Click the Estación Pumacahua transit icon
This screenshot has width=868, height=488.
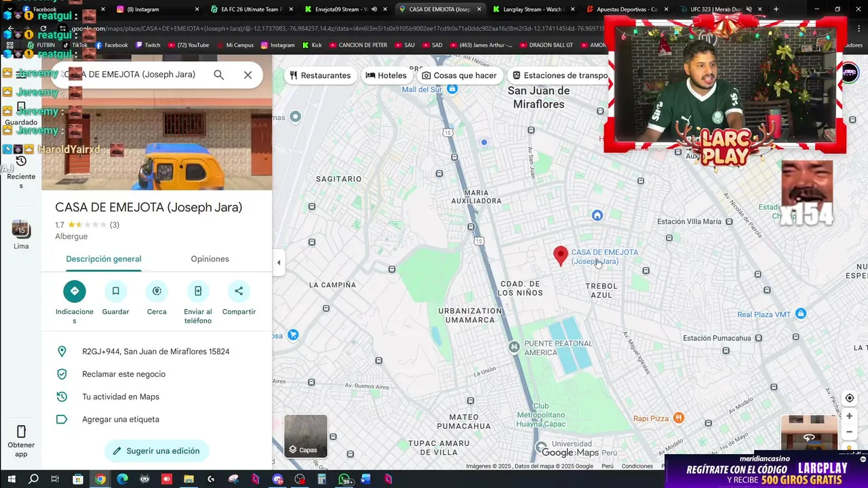(x=759, y=338)
